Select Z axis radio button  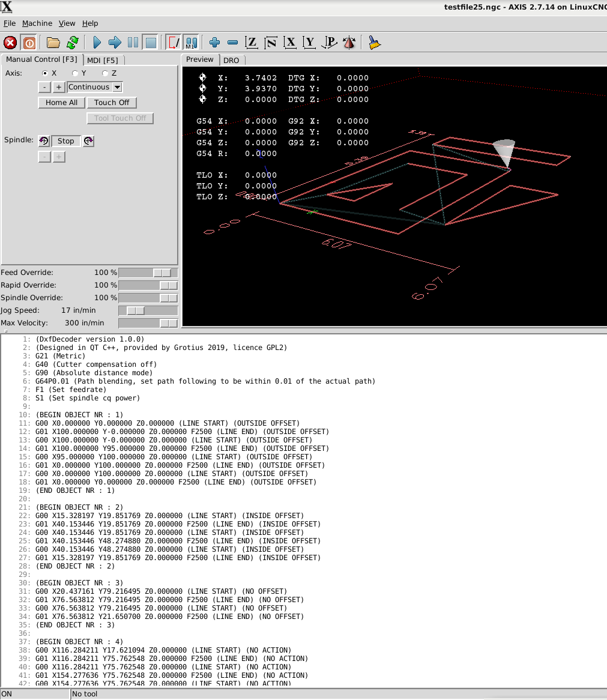point(105,73)
